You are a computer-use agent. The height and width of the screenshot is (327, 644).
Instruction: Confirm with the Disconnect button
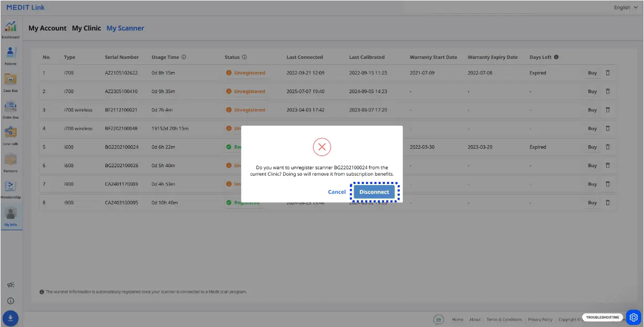click(x=374, y=192)
